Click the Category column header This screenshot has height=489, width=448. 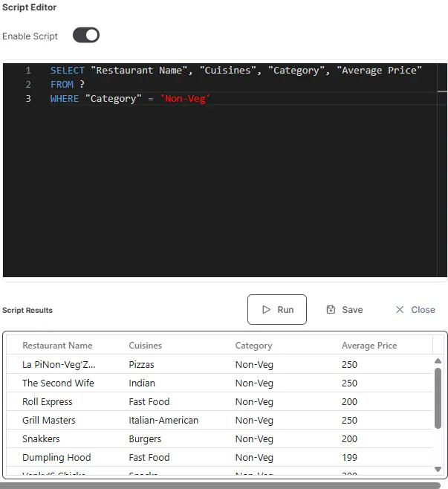[x=253, y=346]
